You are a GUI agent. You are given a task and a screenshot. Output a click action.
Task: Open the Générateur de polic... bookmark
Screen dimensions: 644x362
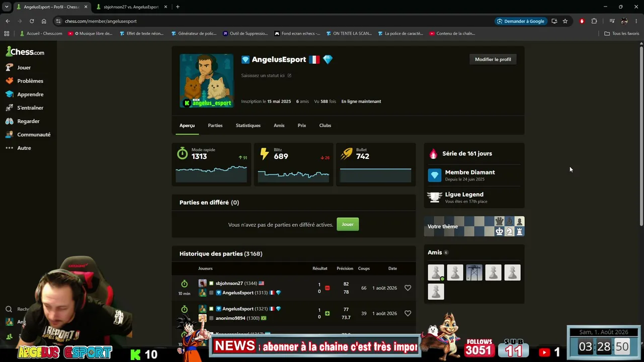194,34
